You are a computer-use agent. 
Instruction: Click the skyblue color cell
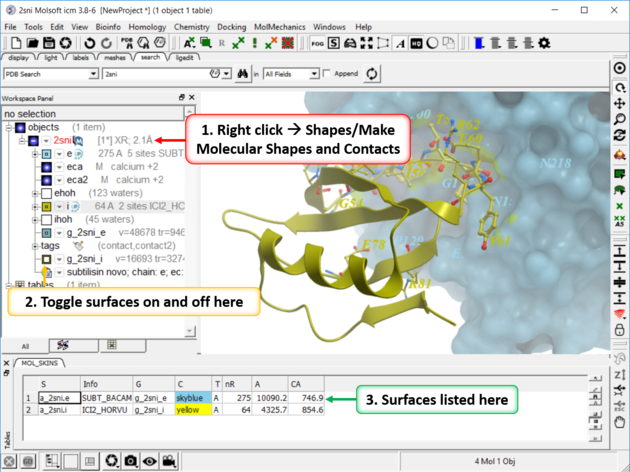[188, 397]
